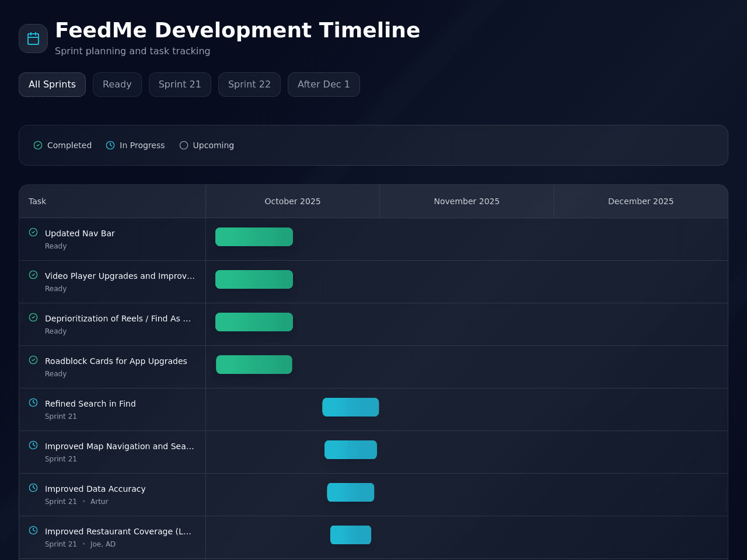The height and width of the screenshot is (560, 747).
Task: Click the Sprint planning and task tracking subtitle
Action: pos(132,51)
